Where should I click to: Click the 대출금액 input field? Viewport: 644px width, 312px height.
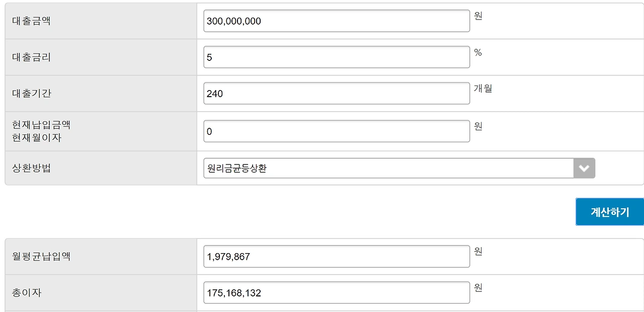[x=337, y=21]
